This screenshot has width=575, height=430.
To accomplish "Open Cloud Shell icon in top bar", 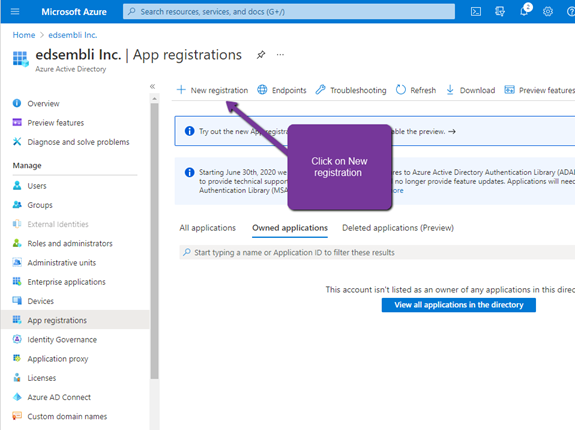I will click(476, 12).
